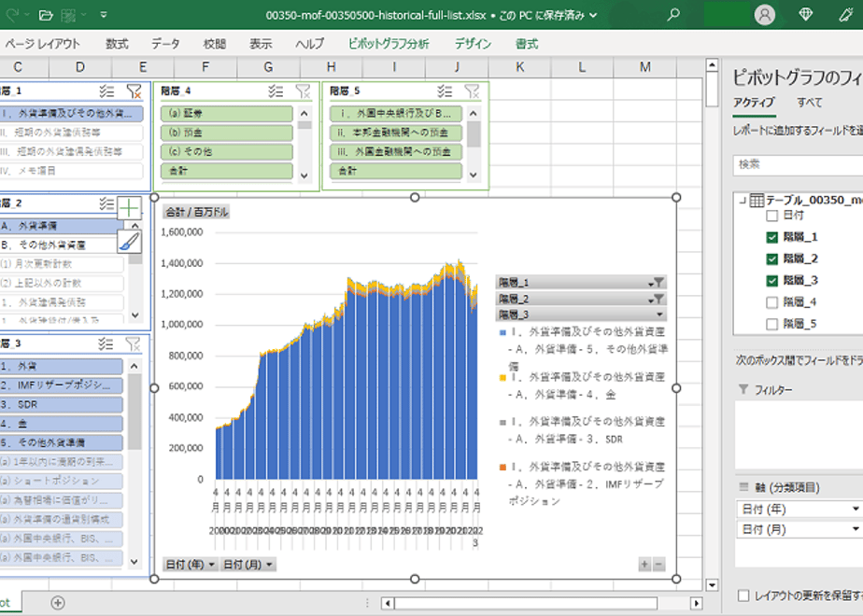Image resolution: width=863 pixels, height=616 pixels.
Task: Uncheck the 階層_2 field checkbox
Action: 772,259
